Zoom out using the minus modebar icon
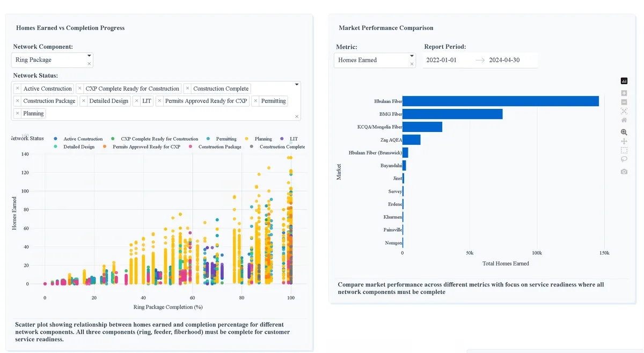The width and height of the screenshot is (644, 353). (624, 102)
